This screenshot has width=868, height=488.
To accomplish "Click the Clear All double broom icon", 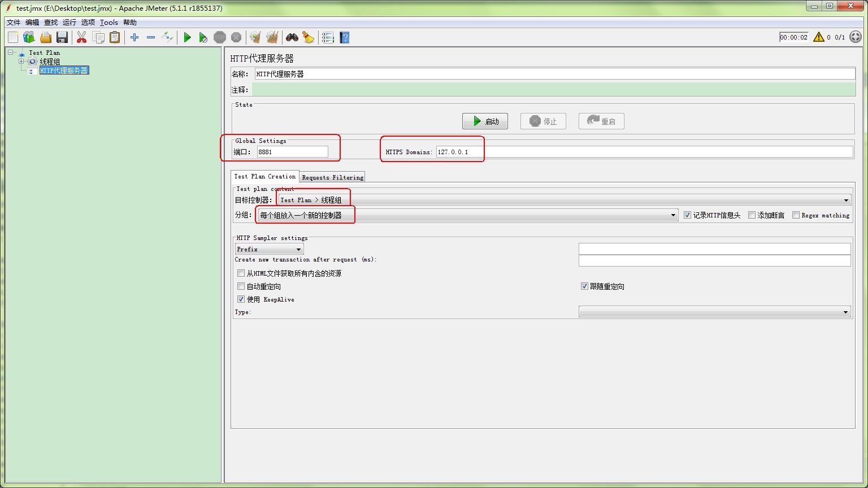I will pos(272,37).
